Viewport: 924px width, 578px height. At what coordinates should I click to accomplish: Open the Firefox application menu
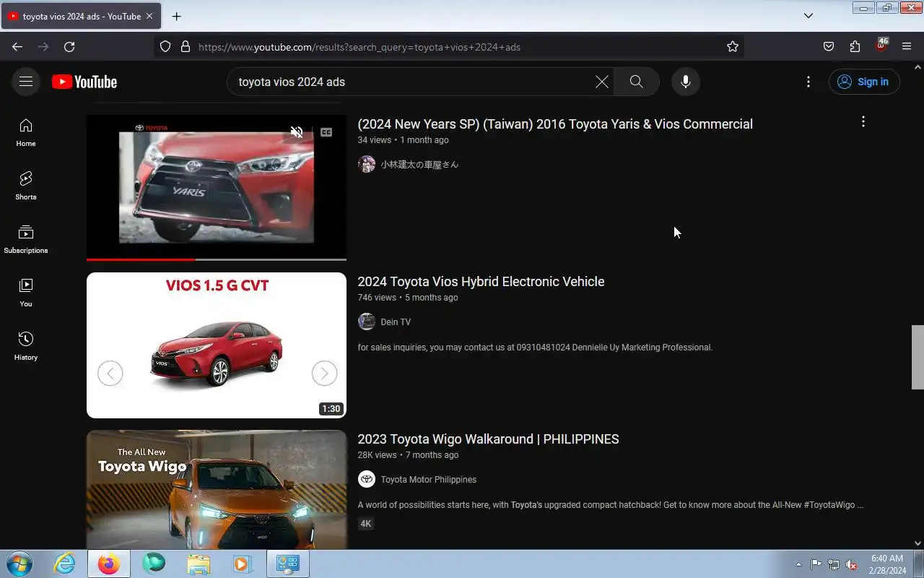(907, 46)
